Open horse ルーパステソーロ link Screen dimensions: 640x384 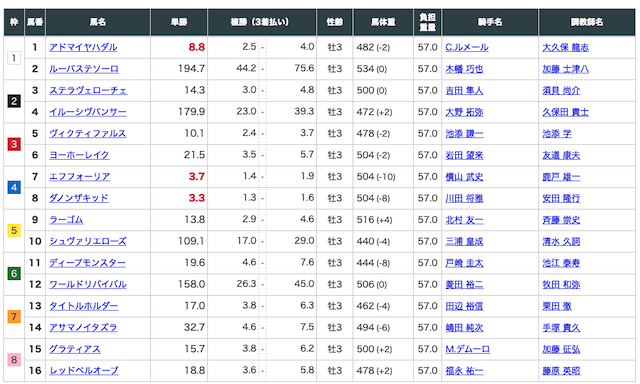click(x=84, y=69)
